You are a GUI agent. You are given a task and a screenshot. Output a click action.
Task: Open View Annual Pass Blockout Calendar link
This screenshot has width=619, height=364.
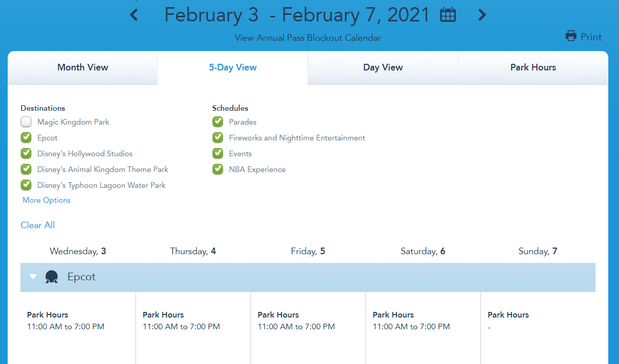point(308,38)
